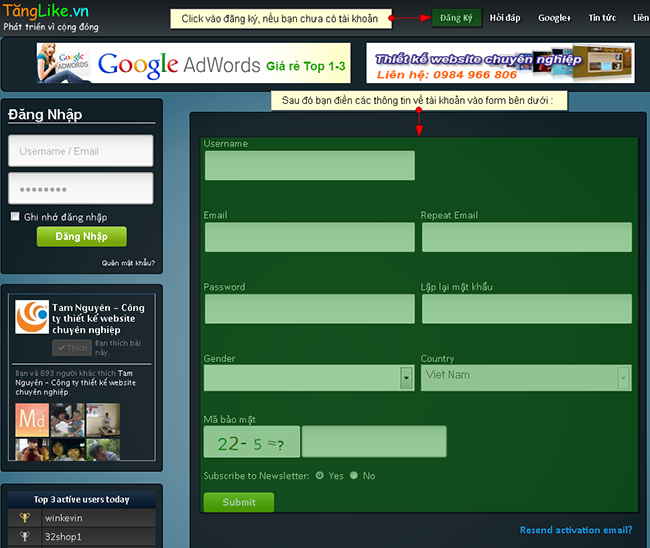The width and height of the screenshot is (650, 548).
Task: Check 'Ghi nhớ đăng nhập' checkbox
Action: pyautogui.click(x=15, y=216)
